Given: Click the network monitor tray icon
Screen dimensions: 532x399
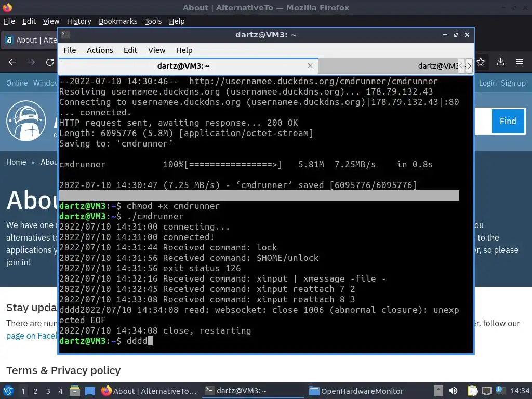Looking at the screenshot, I should click(x=486, y=391).
